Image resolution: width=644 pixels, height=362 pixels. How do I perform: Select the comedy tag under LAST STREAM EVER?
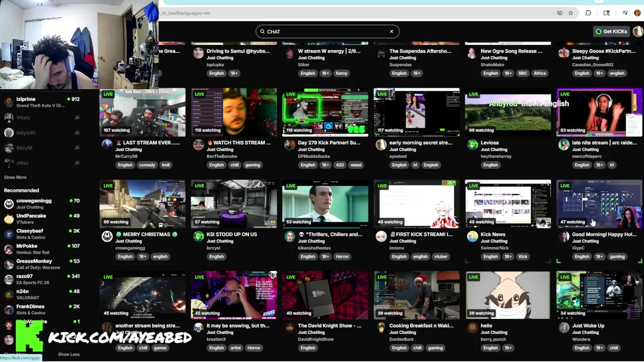(147, 165)
